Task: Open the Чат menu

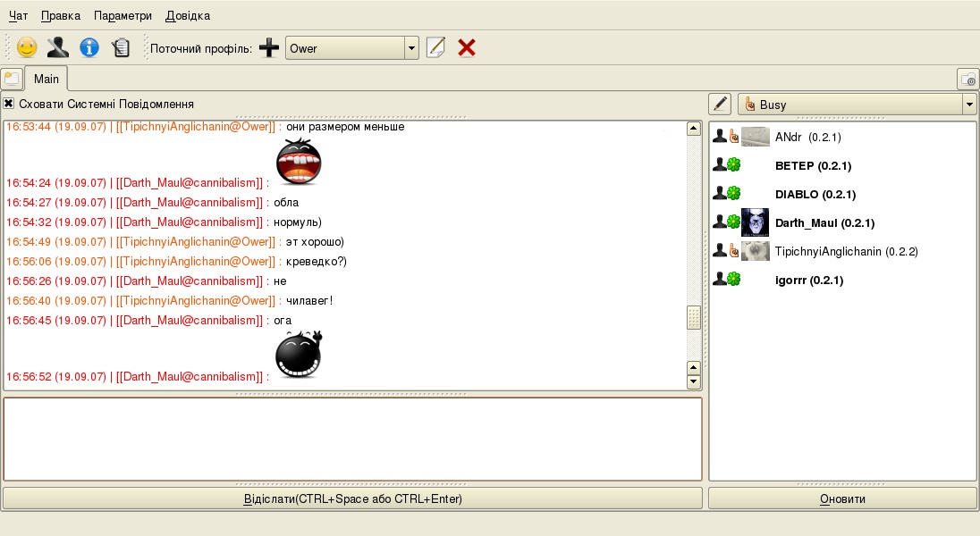Action: tap(18, 15)
